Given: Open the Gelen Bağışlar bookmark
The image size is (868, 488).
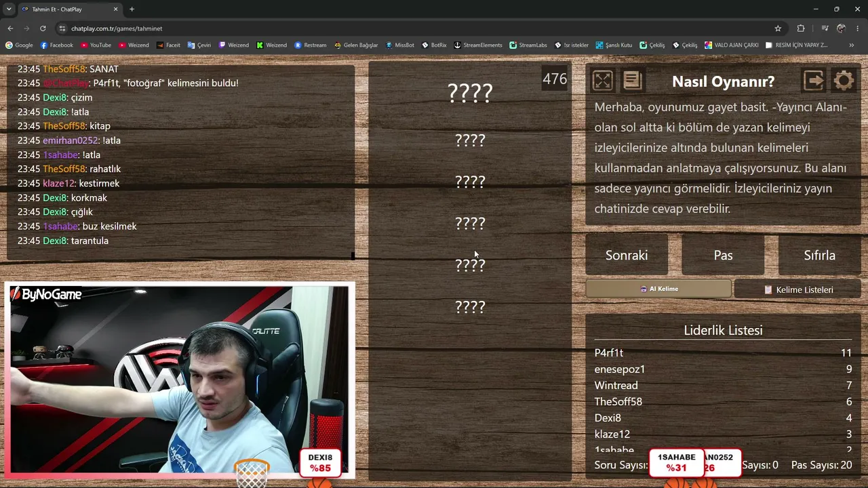Looking at the screenshot, I should coord(356,45).
